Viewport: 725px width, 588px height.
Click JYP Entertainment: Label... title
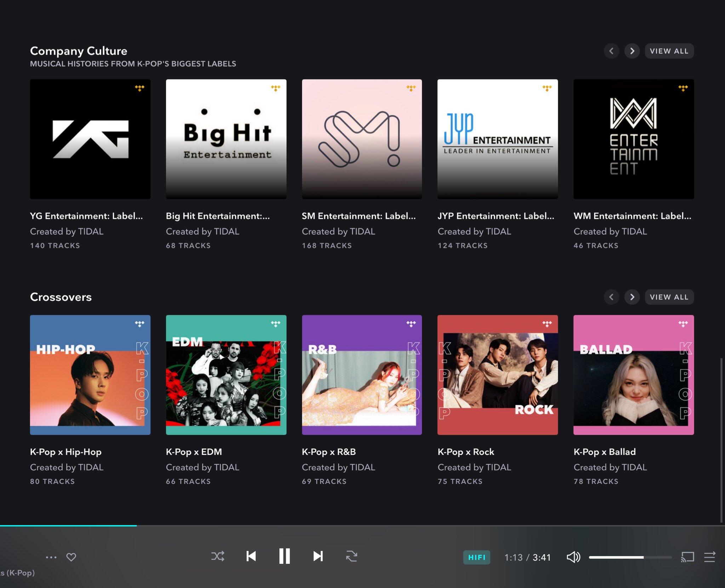(496, 216)
